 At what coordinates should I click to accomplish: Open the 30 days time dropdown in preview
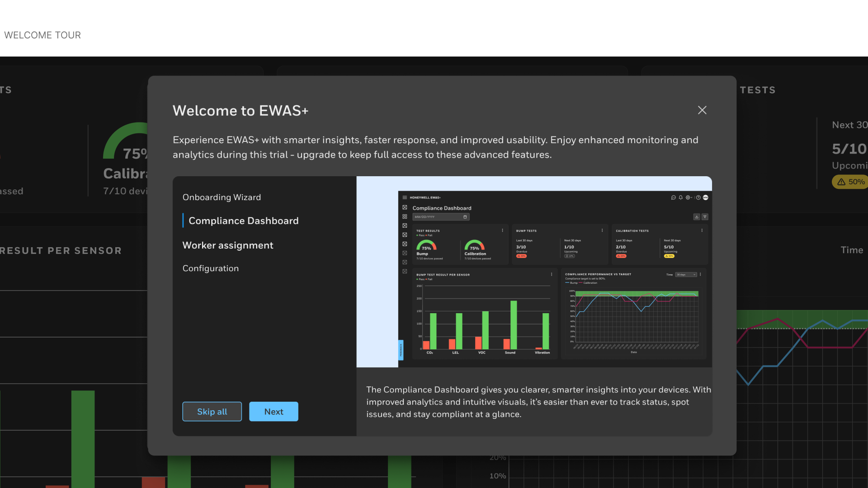[x=686, y=275]
